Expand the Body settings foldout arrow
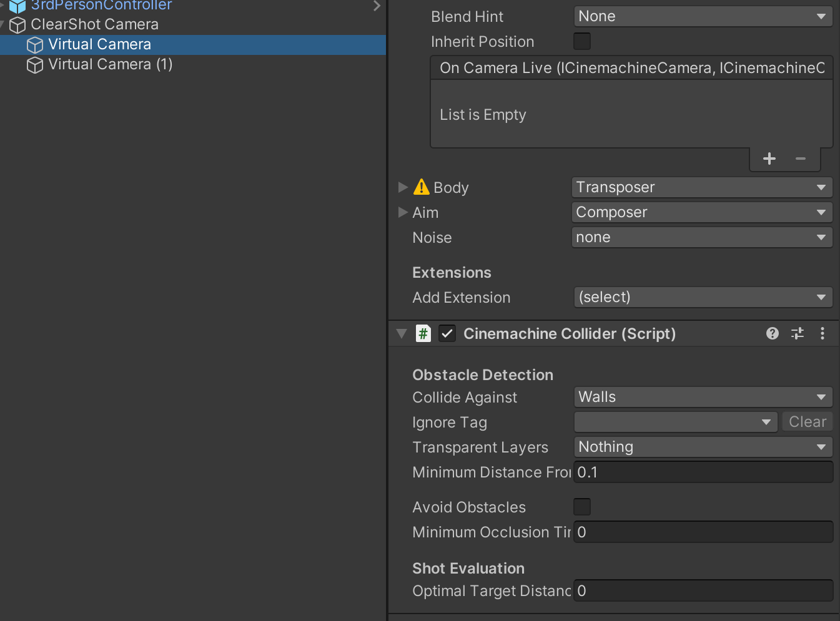Screen dimensions: 840x621 (x=403, y=187)
